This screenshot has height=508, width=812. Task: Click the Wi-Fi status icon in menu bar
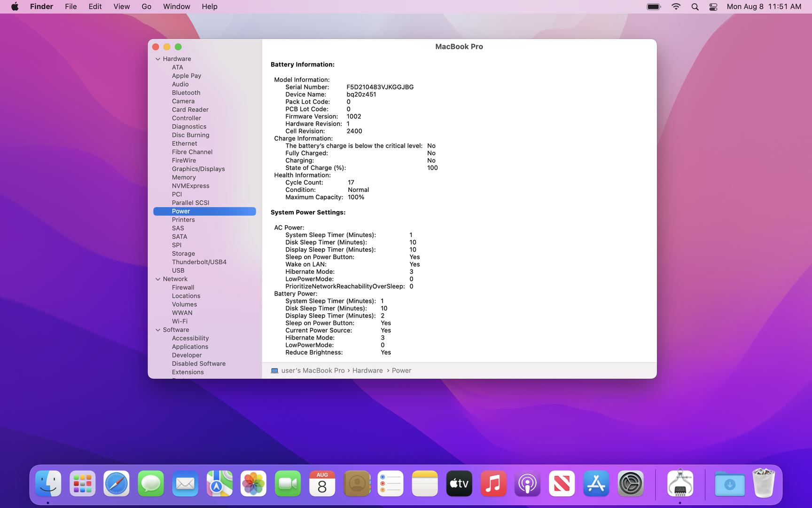coord(676,7)
